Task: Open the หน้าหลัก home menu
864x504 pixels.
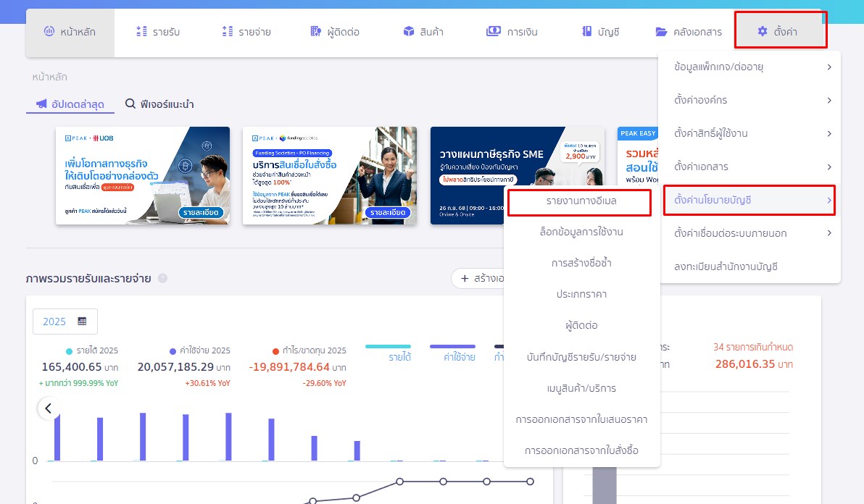Action: tap(70, 32)
